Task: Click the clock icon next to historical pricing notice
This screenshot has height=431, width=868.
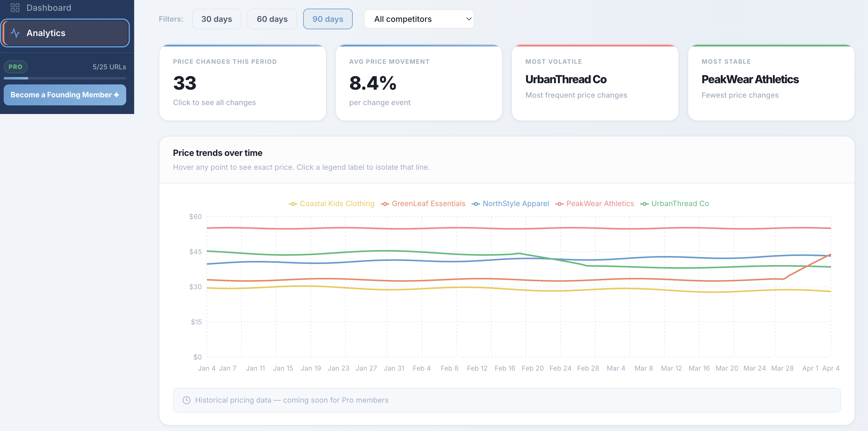Action: 186,400
